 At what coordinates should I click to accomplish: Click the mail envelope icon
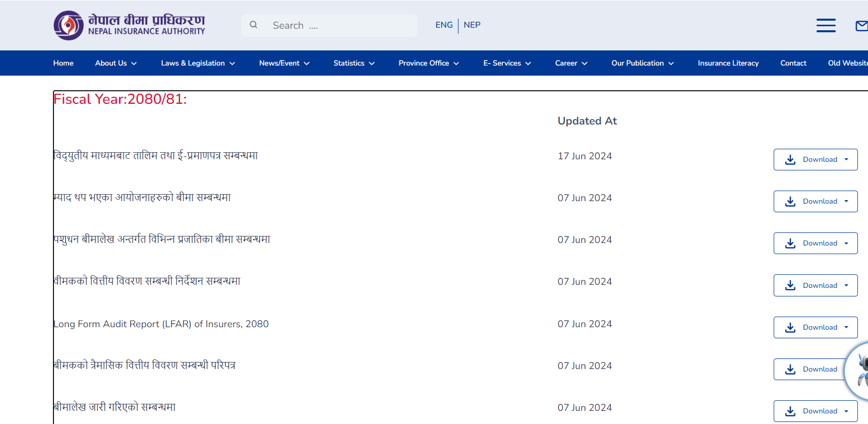[861, 26]
